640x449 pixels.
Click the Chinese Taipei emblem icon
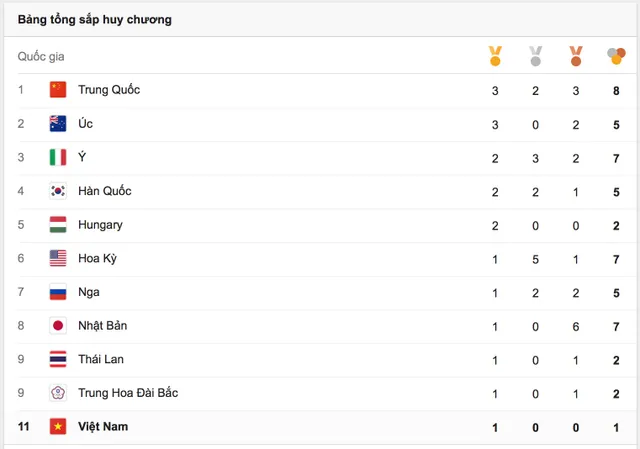(x=58, y=393)
